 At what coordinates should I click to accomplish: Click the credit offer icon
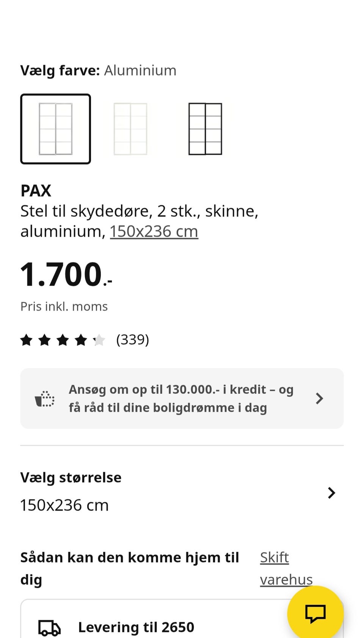point(45,399)
